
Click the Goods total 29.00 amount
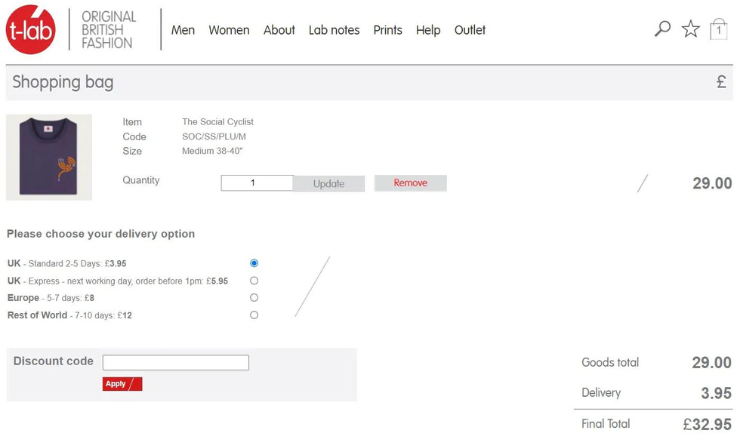[x=712, y=363]
